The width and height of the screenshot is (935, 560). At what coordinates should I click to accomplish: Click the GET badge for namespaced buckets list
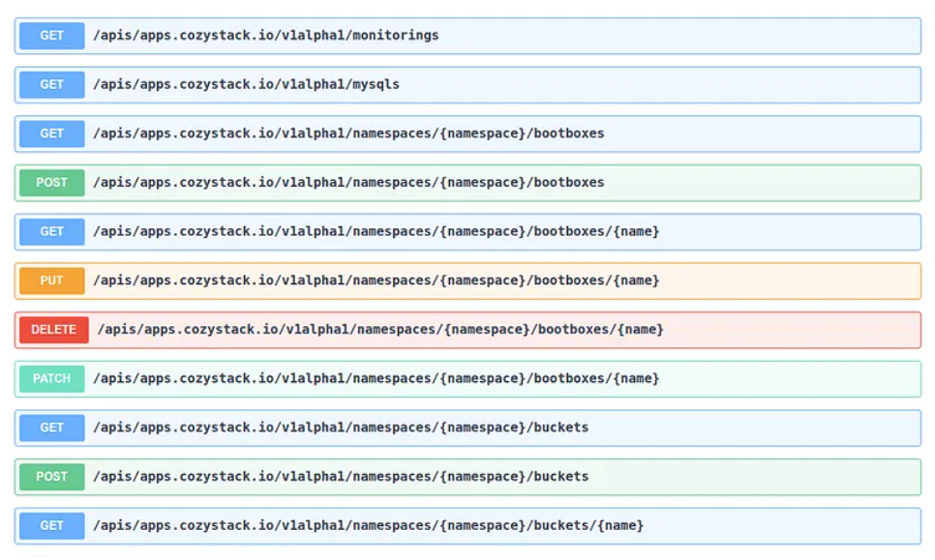click(x=51, y=427)
